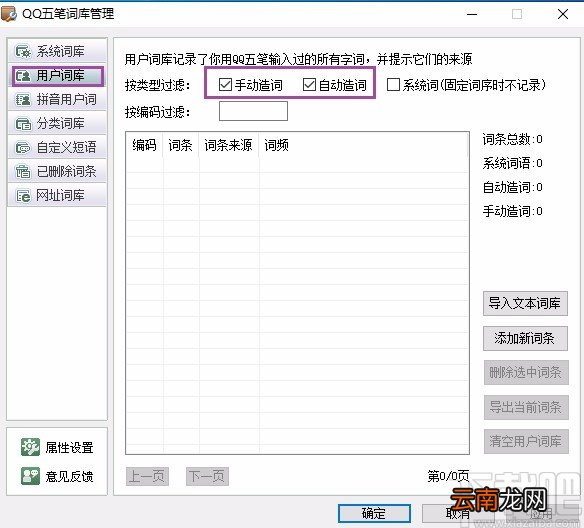
Task: Click the 删除选中词条 button
Action: pos(526,372)
